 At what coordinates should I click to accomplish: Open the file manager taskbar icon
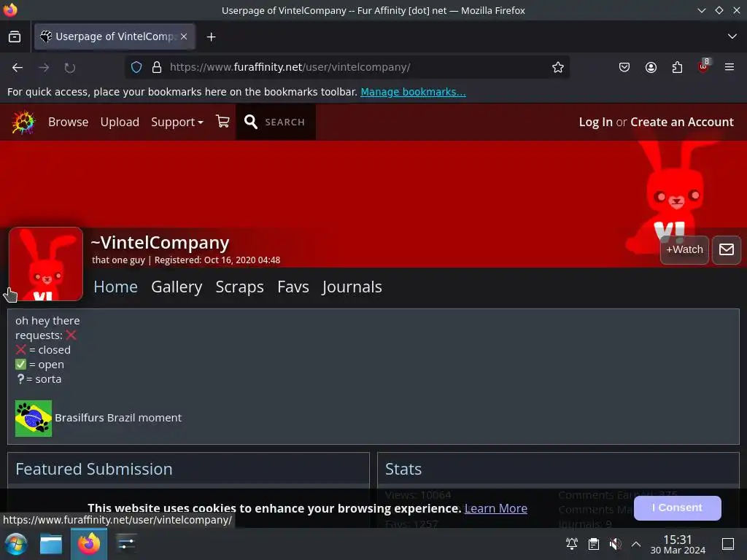click(x=51, y=544)
